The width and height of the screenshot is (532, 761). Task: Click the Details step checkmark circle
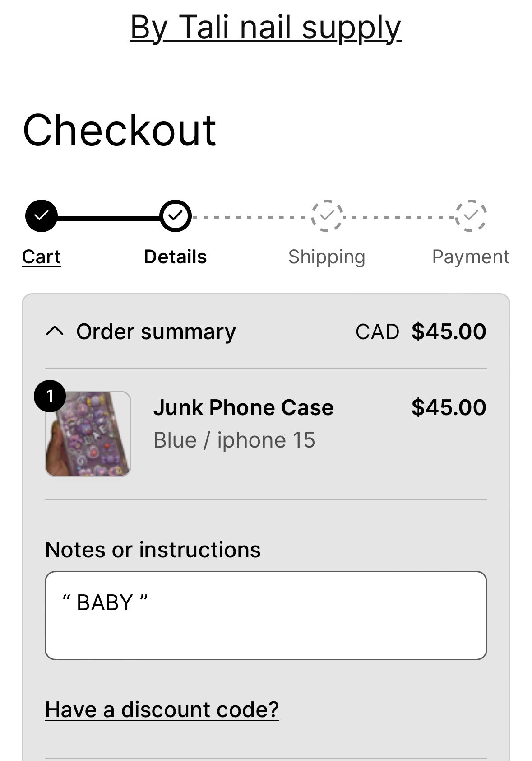pyautogui.click(x=176, y=216)
